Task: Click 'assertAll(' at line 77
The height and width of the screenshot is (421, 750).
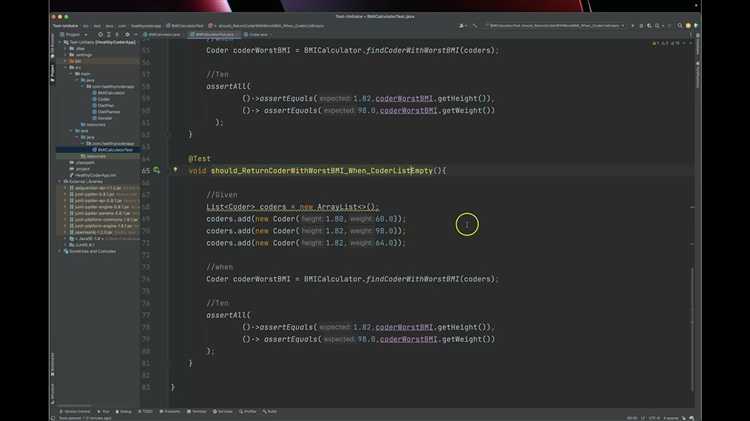Action: coord(228,315)
